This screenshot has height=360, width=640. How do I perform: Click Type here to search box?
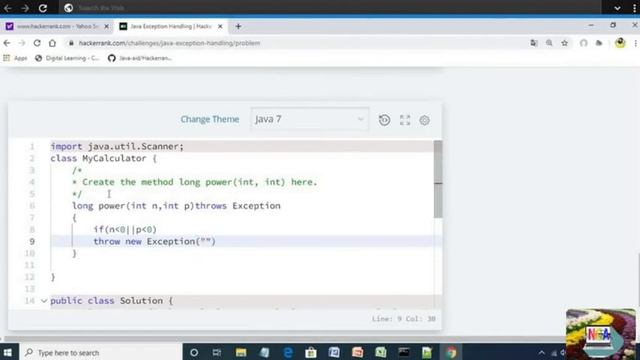[100, 352]
